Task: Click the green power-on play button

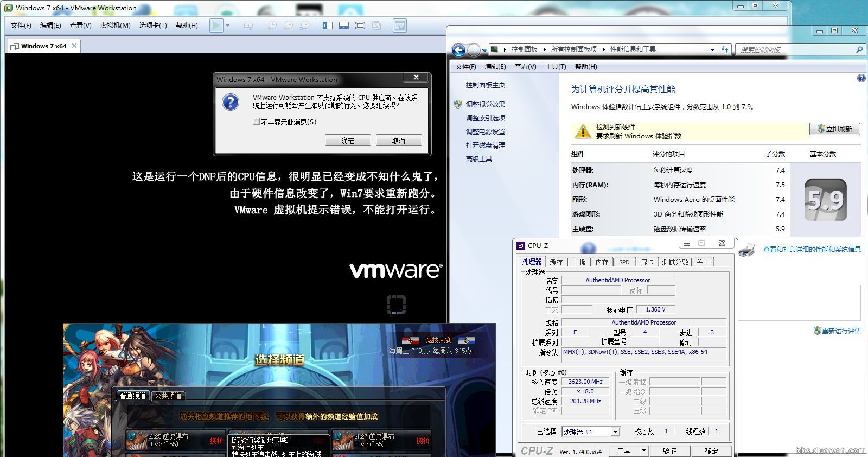Action: pyautogui.click(x=216, y=26)
